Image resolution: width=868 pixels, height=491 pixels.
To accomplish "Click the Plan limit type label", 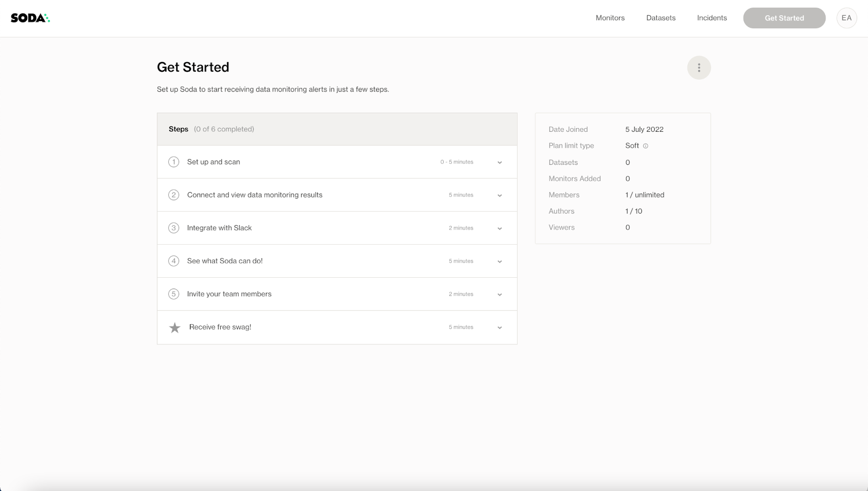I will point(571,146).
